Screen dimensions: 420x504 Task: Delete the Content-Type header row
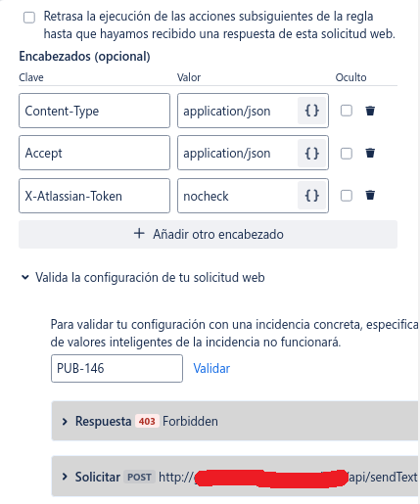click(x=370, y=111)
